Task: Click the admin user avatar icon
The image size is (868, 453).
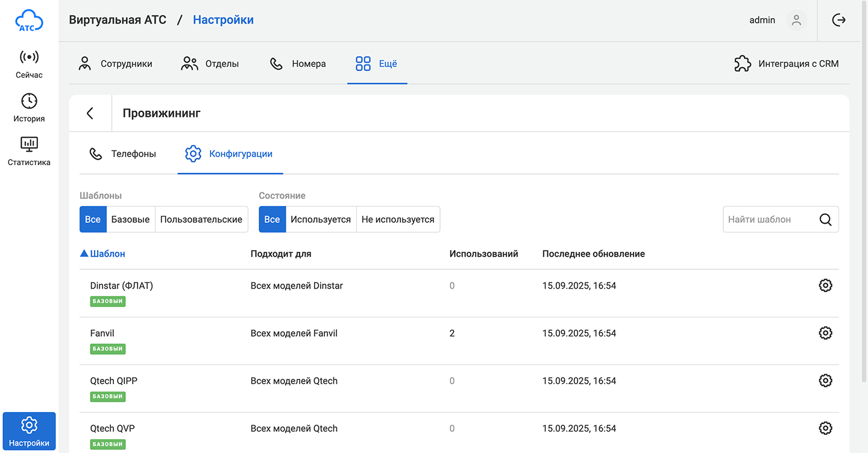Action: pyautogui.click(x=796, y=20)
